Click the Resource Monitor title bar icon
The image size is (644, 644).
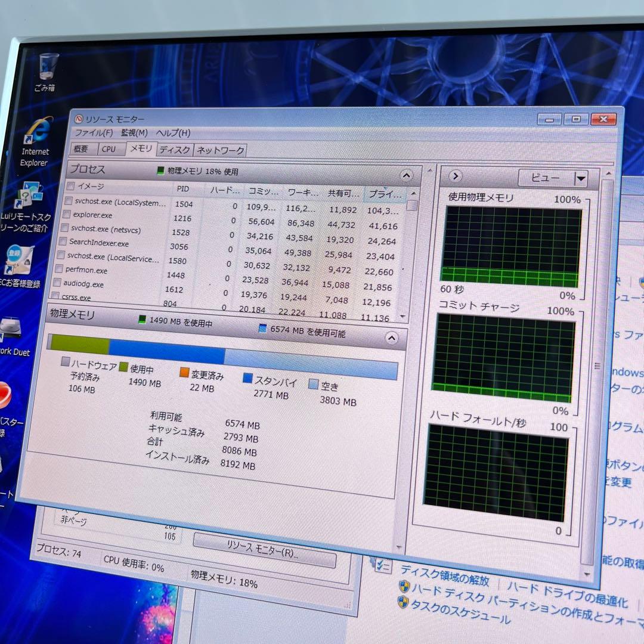click(x=79, y=119)
